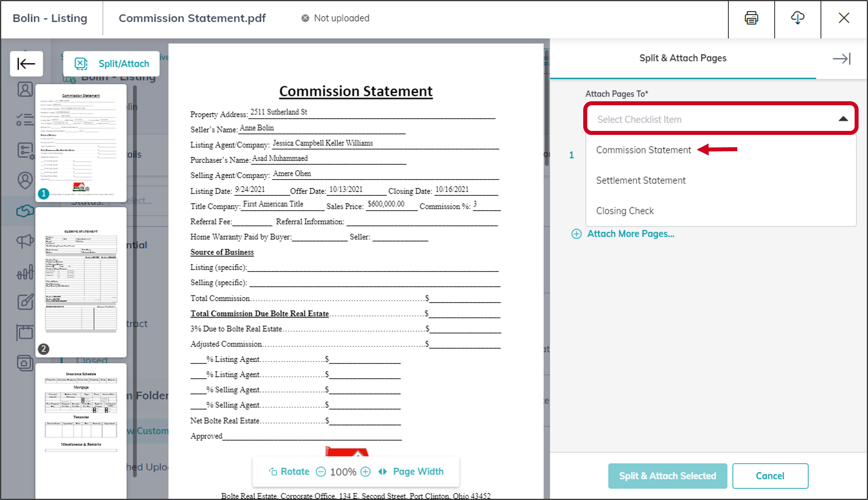Viewport: 868px width, 500px height.
Task: Click the Property Address 2511 Sutherland St
Action: point(278,112)
